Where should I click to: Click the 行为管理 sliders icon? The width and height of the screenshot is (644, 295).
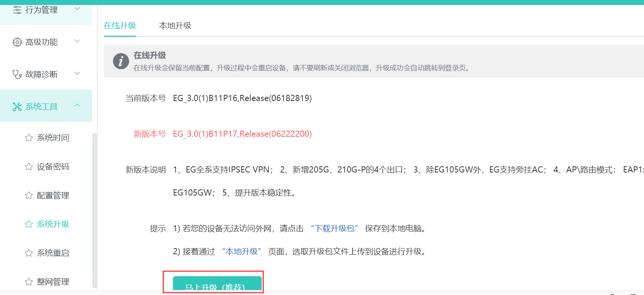(x=17, y=10)
